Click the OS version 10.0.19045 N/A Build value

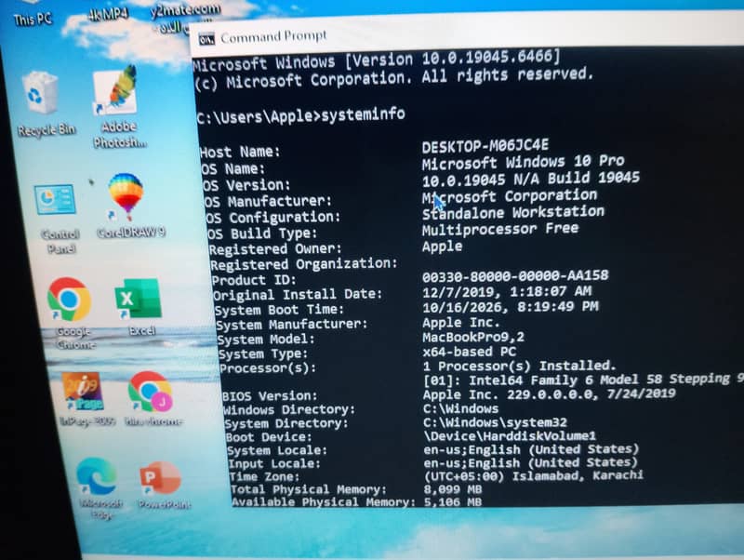pyautogui.click(x=531, y=179)
